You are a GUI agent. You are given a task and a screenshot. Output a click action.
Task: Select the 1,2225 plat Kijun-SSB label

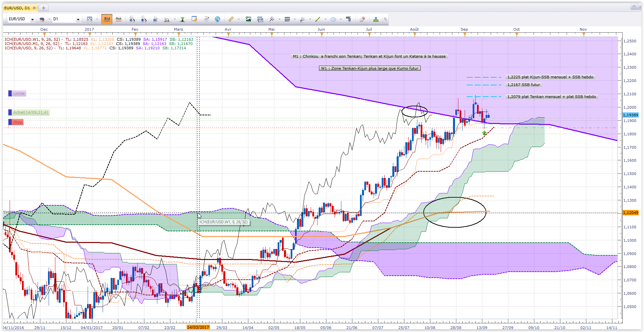coord(550,77)
